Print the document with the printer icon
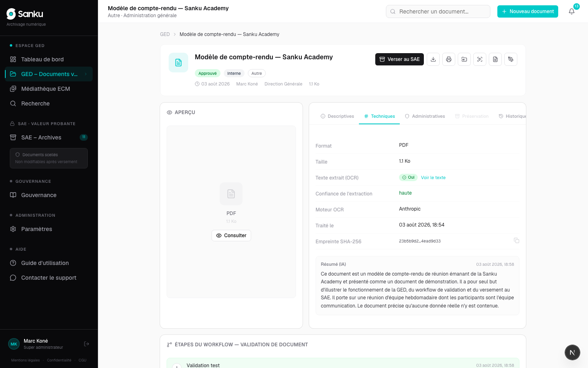588x368 pixels. tap(449, 59)
